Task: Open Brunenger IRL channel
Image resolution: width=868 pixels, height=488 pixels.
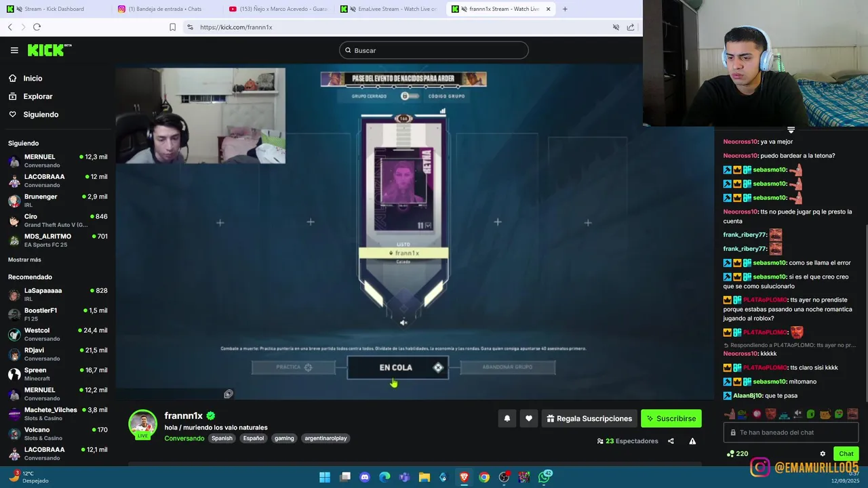Action: pyautogui.click(x=58, y=201)
